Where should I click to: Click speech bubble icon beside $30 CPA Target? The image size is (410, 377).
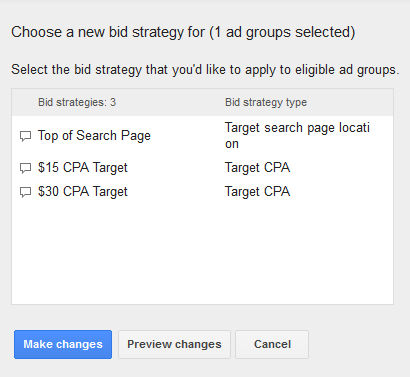[25, 192]
